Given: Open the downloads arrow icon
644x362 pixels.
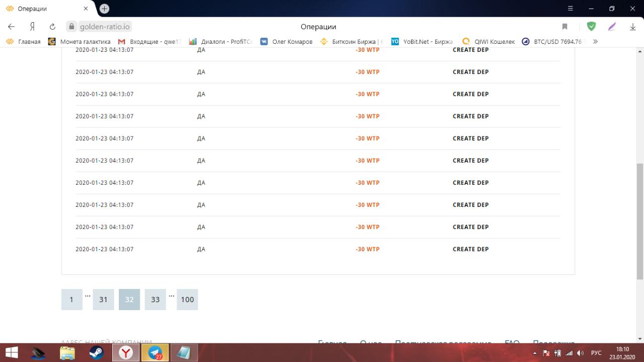Looking at the screenshot, I should 633,27.
